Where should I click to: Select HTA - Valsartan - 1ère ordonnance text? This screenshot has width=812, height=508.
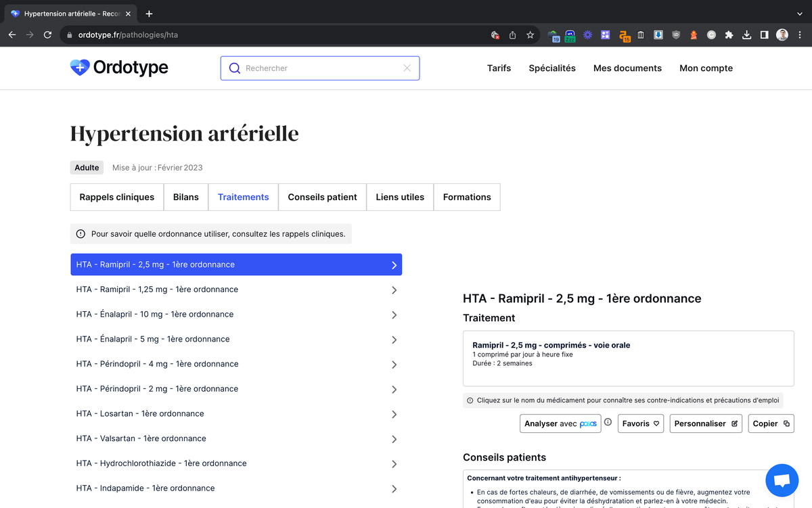click(141, 438)
